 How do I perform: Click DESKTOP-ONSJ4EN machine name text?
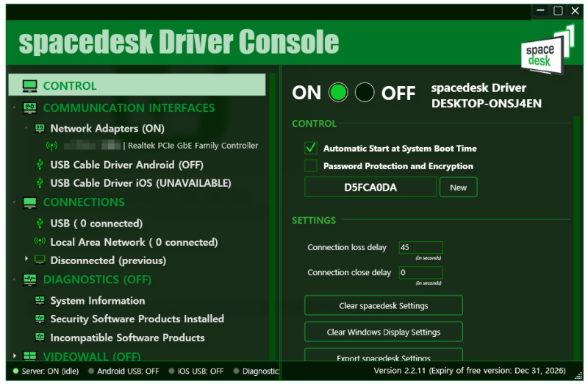[487, 104]
